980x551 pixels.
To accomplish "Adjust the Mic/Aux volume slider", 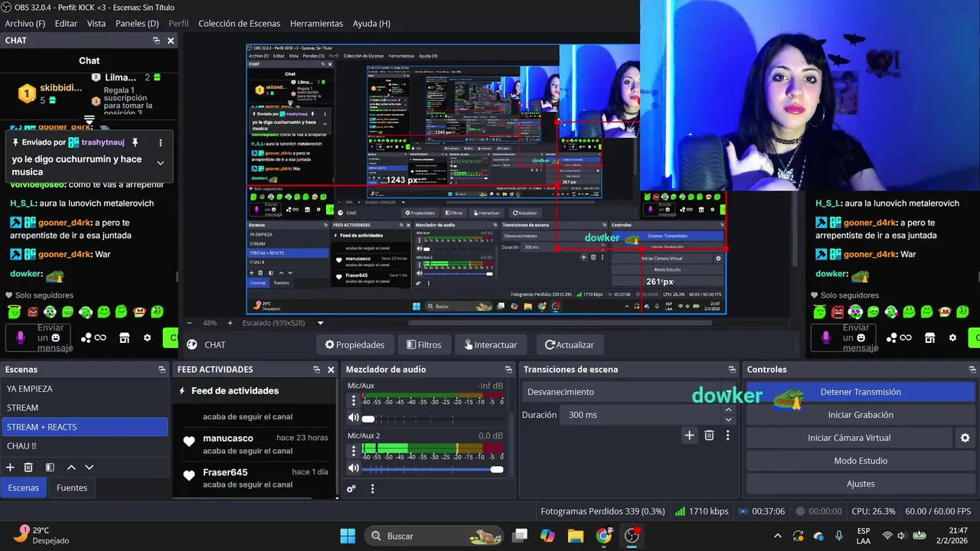I will pos(433,419).
